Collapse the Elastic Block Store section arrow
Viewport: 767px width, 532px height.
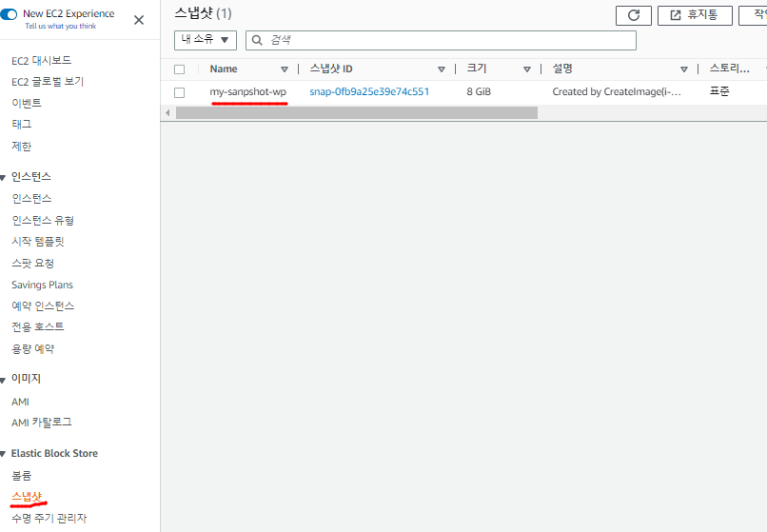(x=3, y=454)
